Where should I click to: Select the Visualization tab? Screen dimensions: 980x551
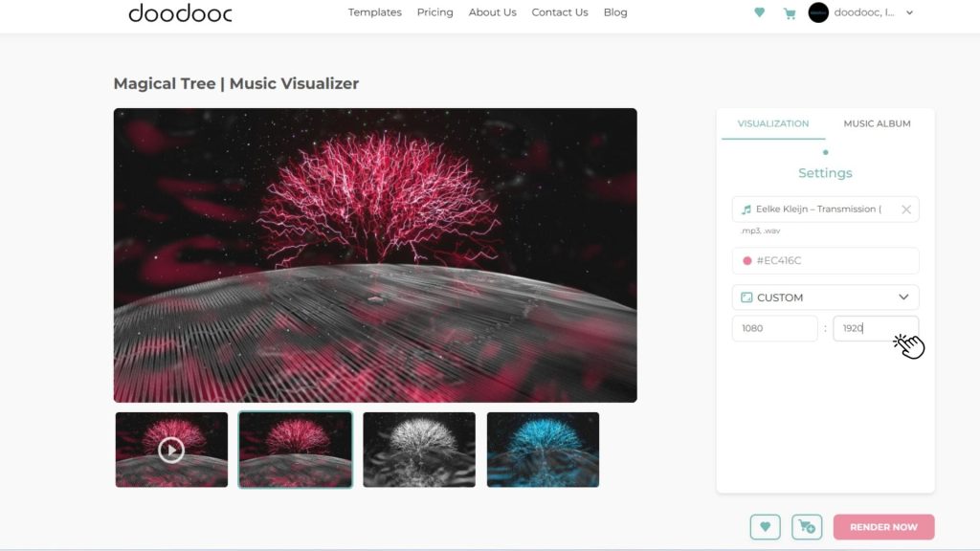pyautogui.click(x=772, y=123)
